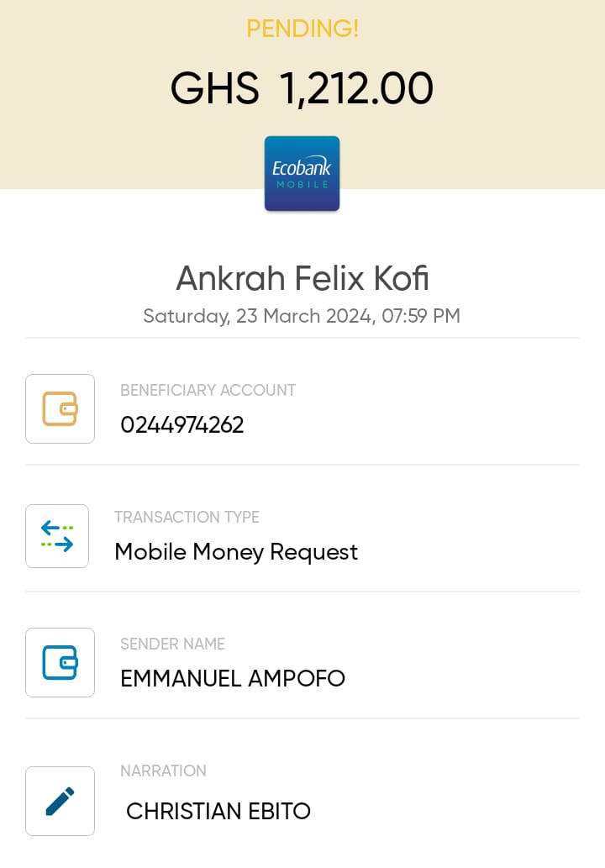
Task: Tap the Ecobank Mobile logo
Action: click(302, 173)
